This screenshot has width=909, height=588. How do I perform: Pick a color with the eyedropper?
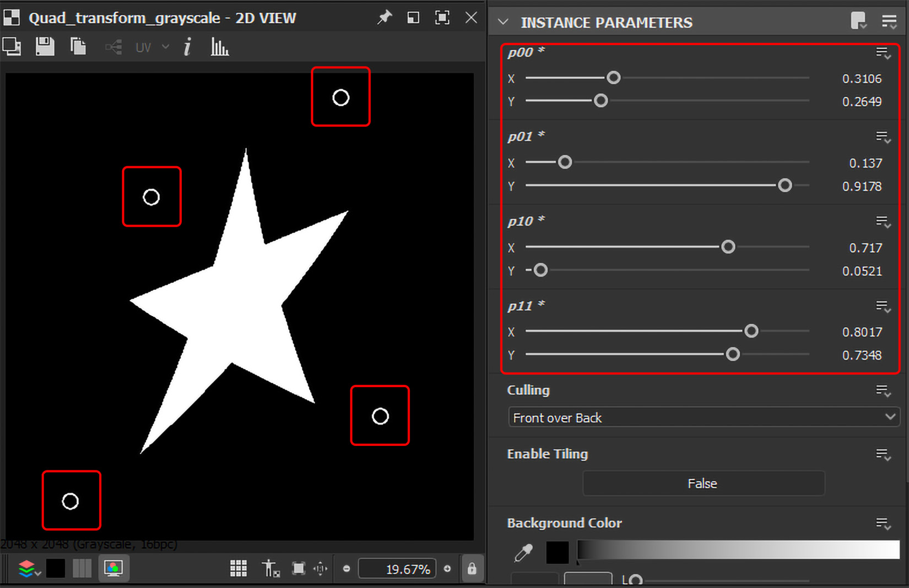[523, 553]
